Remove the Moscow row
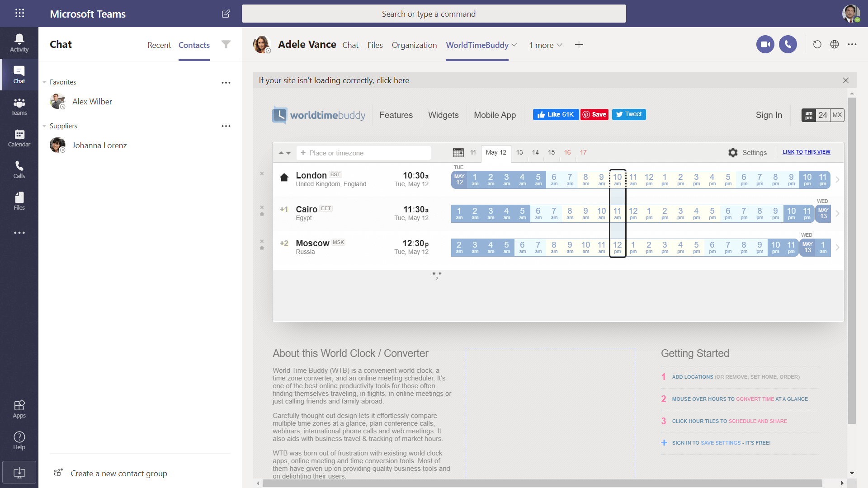Image resolution: width=868 pixels, height=488 pixels. (x=262, y=241)
